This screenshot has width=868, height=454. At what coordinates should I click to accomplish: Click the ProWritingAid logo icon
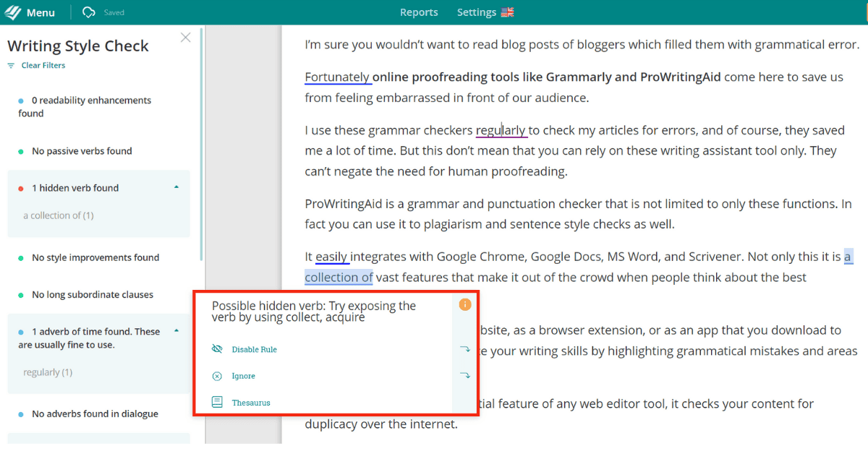point(13,12)
